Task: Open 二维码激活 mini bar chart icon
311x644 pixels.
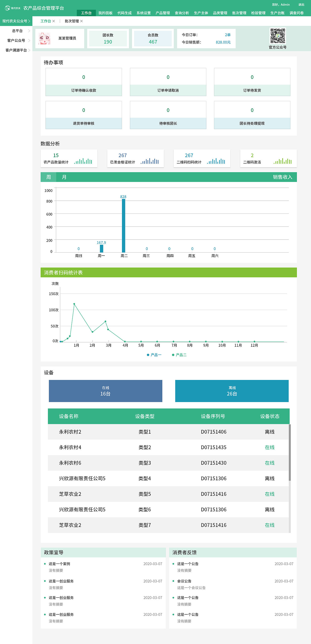Action: click(283, 161)
